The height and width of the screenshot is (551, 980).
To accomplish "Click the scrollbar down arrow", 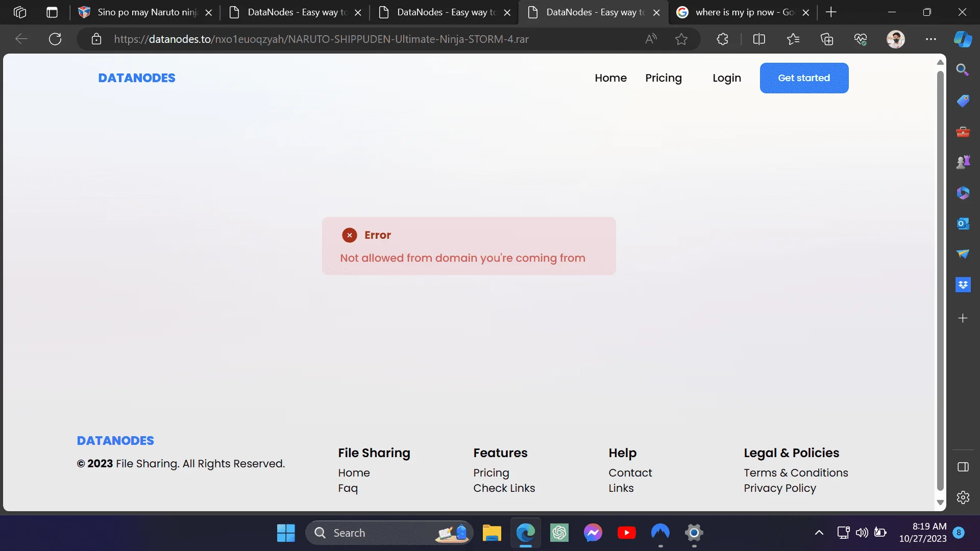I will (x=940, y=503).
